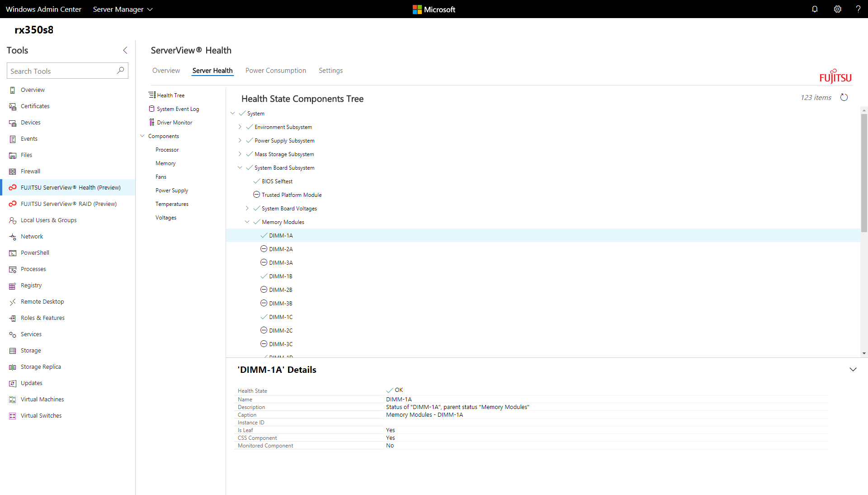
Task: Open the Settings tab
Action: click(330, 71)
